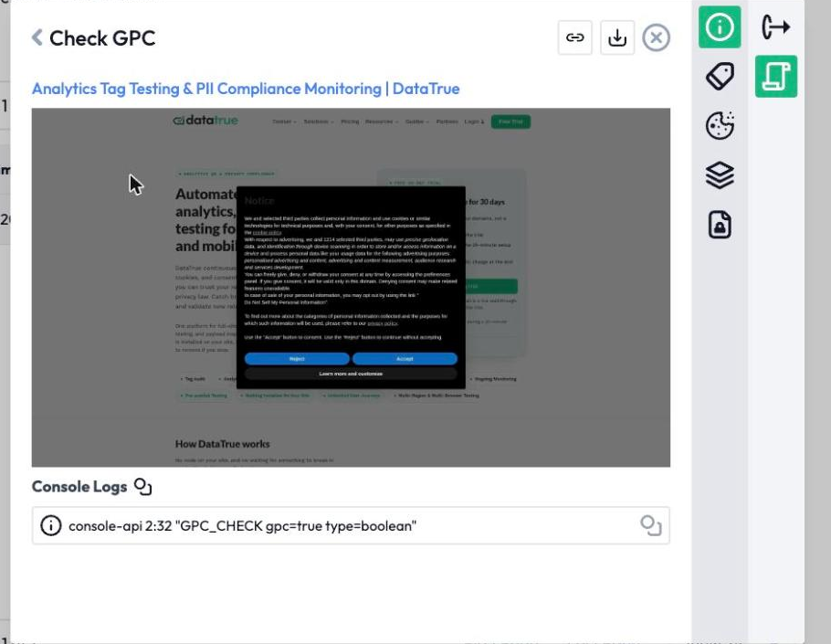Click the green Free Trial button in screenshot
This screenshot has height=644, width=831.
tap(510, 121)
